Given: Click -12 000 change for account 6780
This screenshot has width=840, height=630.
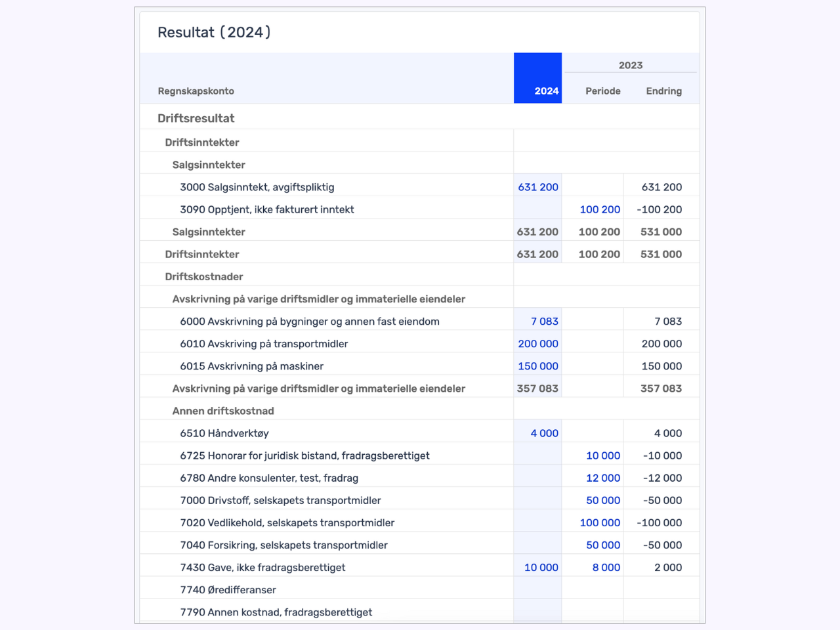Looking at the screenshot, I should coord(662,478).
